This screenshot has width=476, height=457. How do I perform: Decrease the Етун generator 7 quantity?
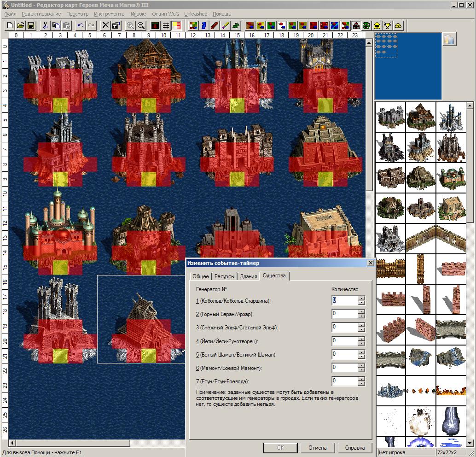tap(361, 383)
